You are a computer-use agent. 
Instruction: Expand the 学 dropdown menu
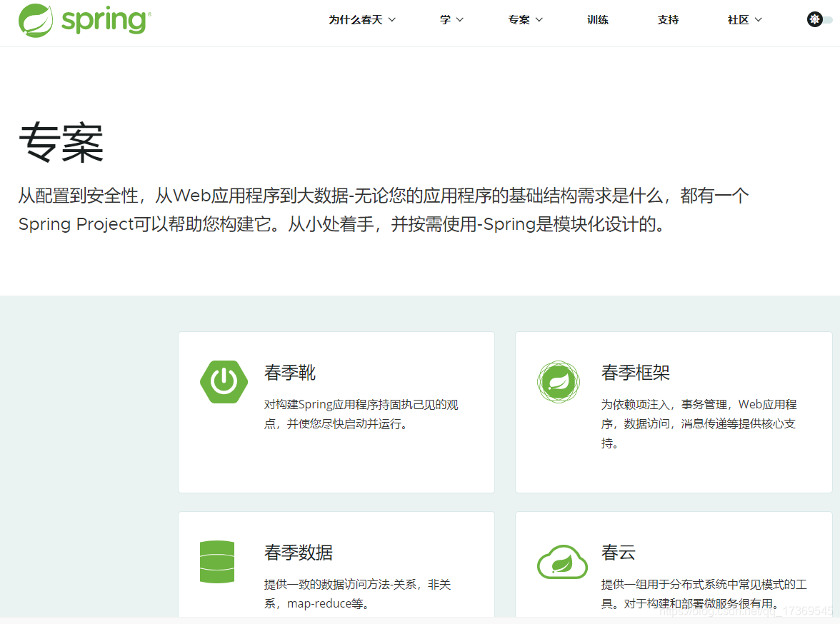(451, 20)
